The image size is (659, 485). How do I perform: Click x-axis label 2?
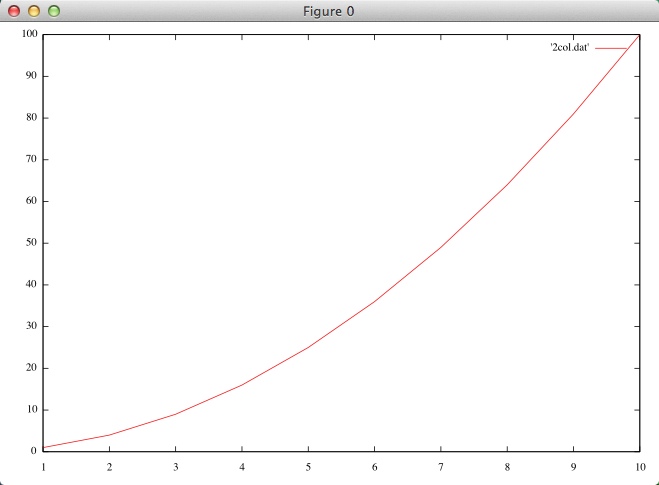tap(109, 467)
